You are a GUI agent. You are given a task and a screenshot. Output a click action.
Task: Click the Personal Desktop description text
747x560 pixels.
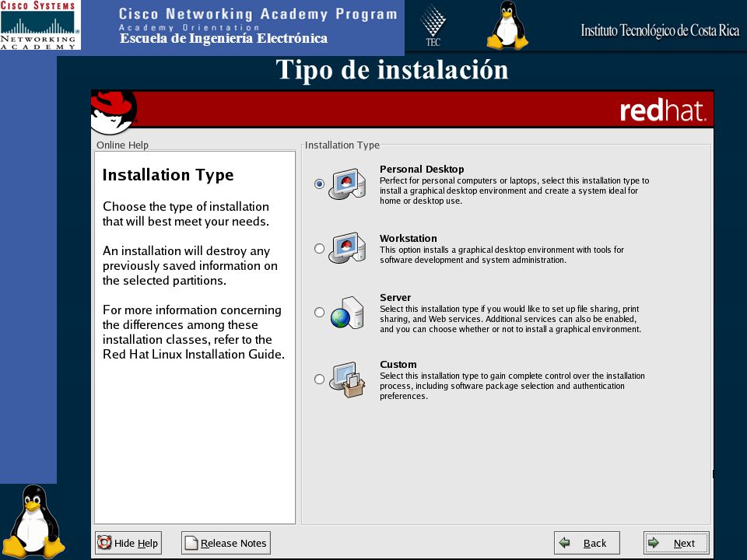coord(514,191)
